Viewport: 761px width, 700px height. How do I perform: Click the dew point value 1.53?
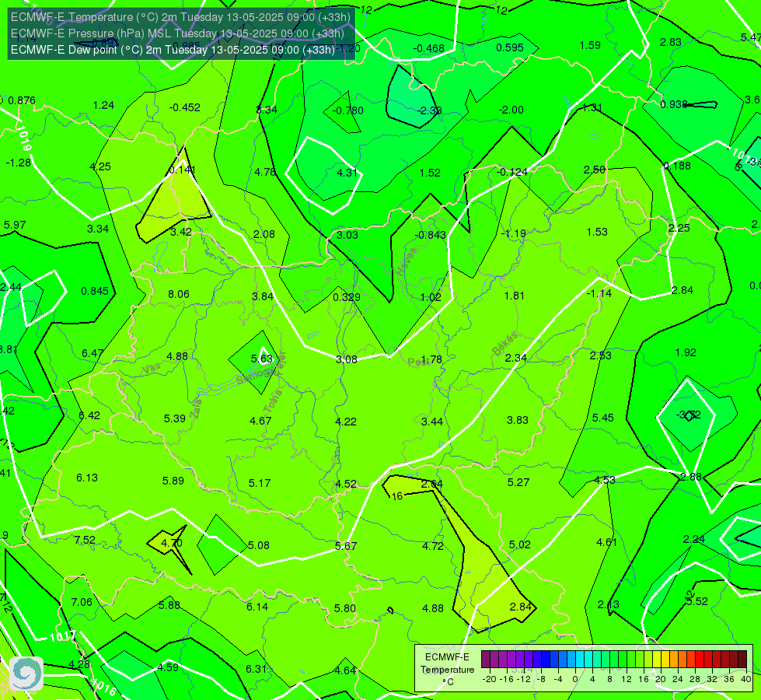[x=597, y=232]
